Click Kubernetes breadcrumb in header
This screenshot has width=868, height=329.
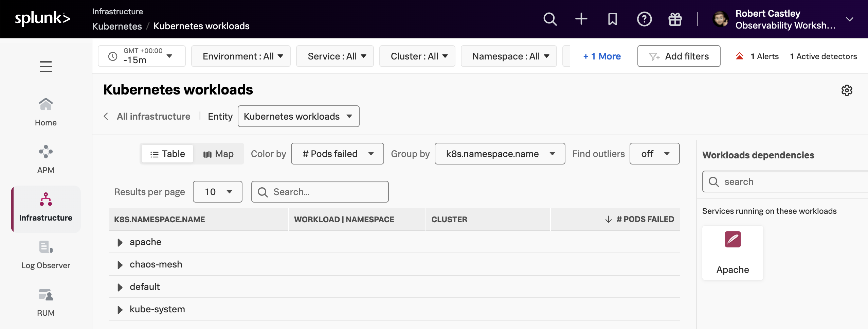(x=117, y=26)
